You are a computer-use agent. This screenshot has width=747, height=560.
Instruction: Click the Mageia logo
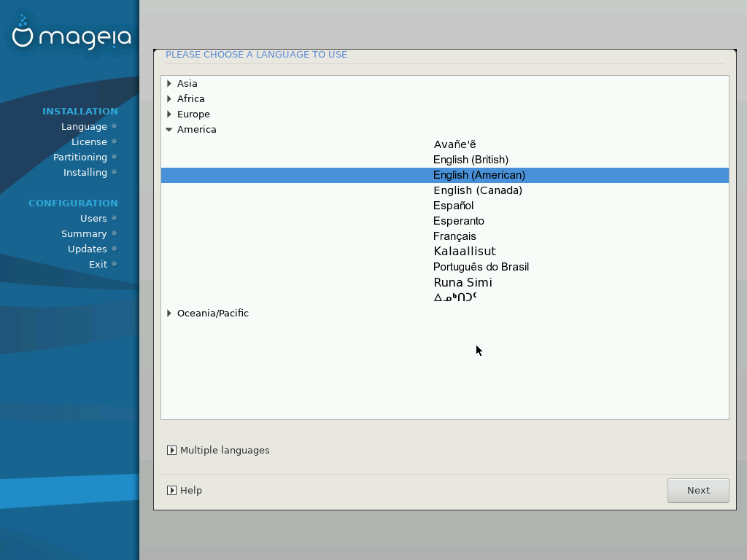71,34
